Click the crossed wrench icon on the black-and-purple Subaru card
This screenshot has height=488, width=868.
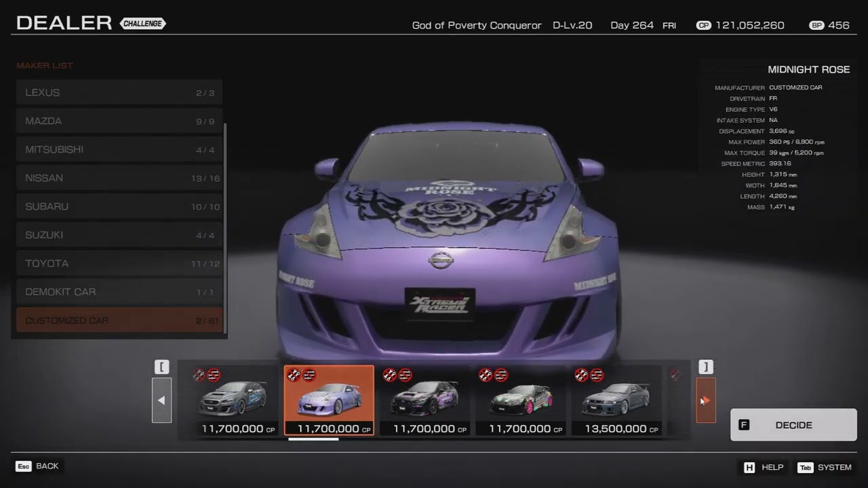389,375
